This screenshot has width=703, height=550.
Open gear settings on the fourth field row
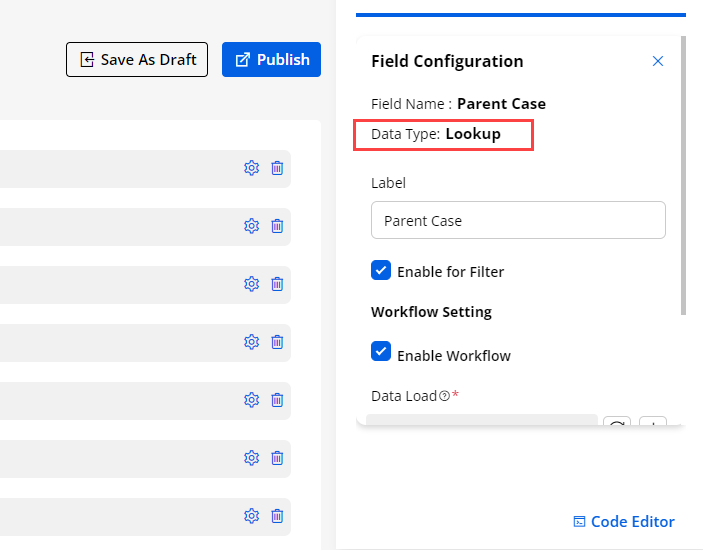pyautogui.click(x=251, y=342)
